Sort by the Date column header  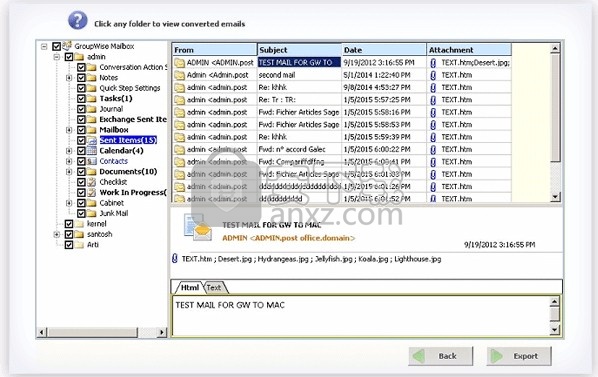pos(384,50)
